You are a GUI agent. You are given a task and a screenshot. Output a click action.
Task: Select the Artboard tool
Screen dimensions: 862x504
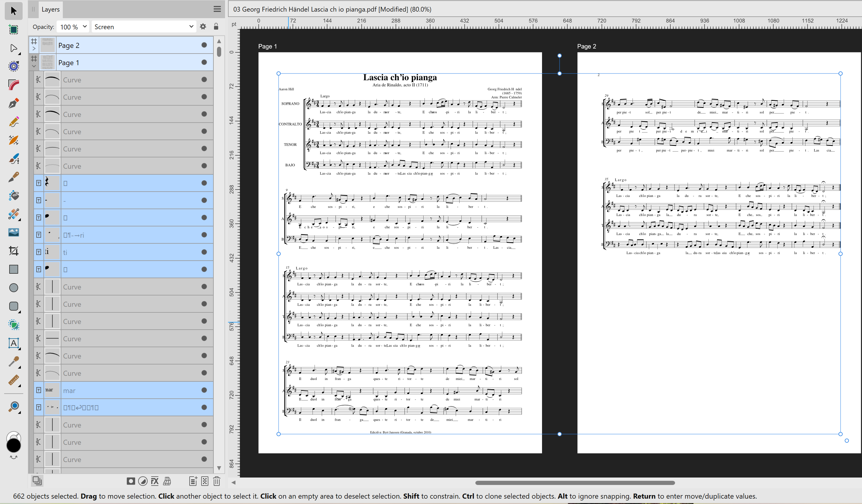click(13, 29)
